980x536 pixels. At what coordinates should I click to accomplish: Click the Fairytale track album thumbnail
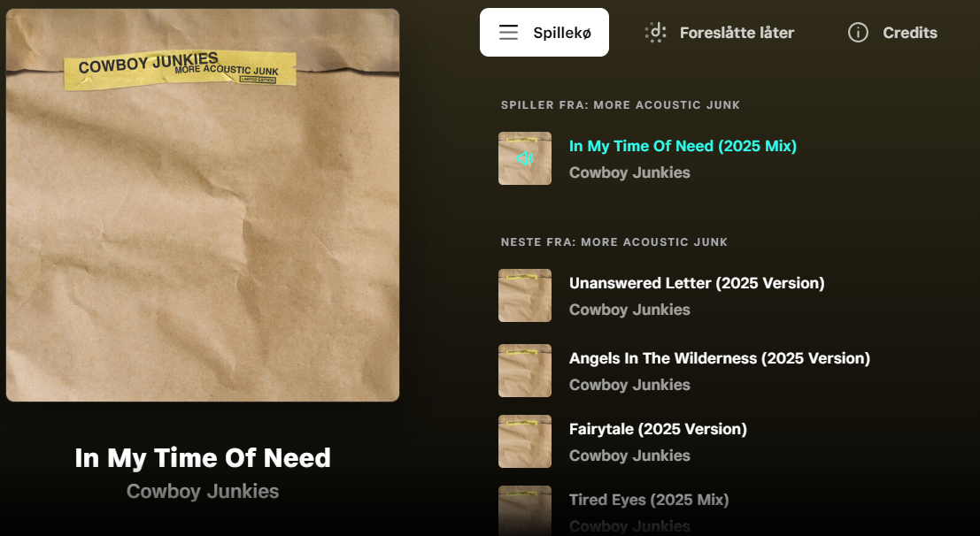(525, 441)
